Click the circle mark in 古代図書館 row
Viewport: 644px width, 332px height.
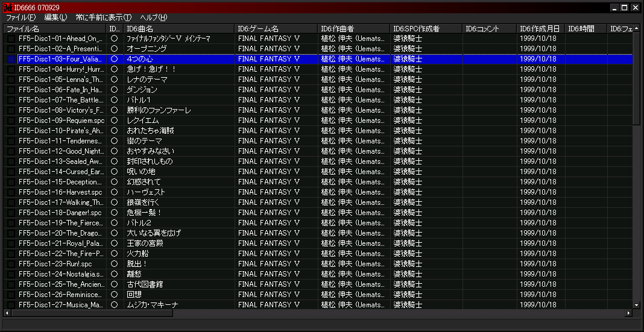point(115,284)
